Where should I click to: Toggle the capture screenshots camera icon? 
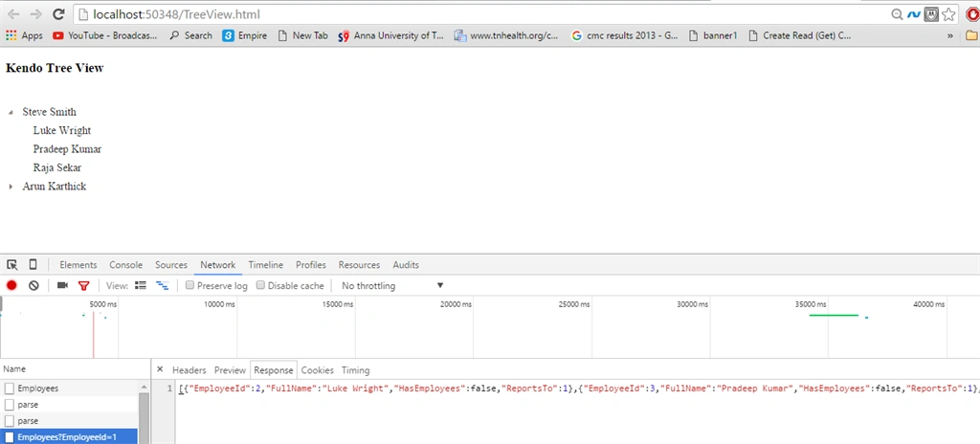tap(62, 285)
